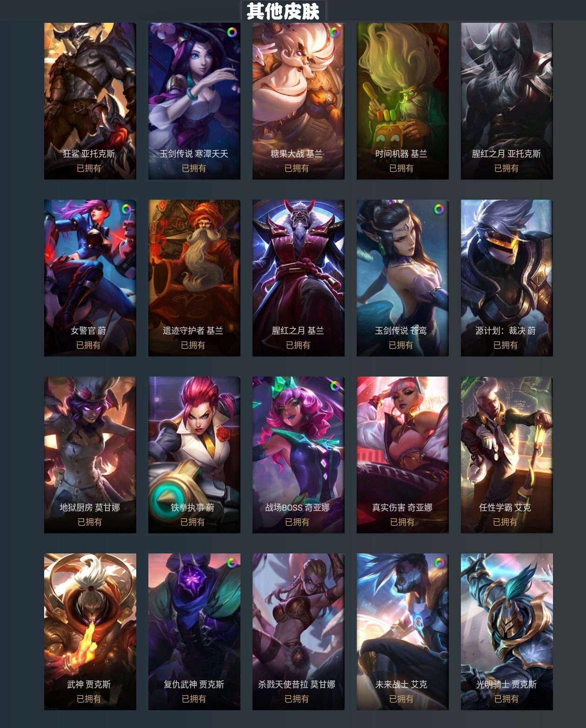Open the 狂鲨 亚托克斯 skin card

click(x=90, y=101)
